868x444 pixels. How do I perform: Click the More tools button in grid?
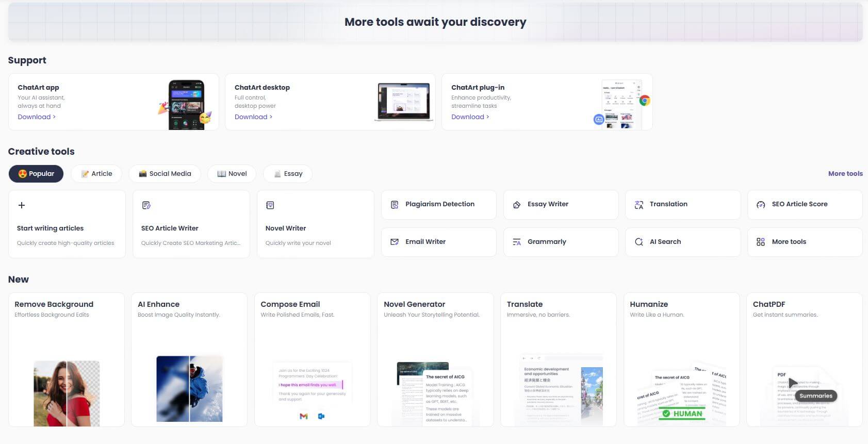[805, 242]
